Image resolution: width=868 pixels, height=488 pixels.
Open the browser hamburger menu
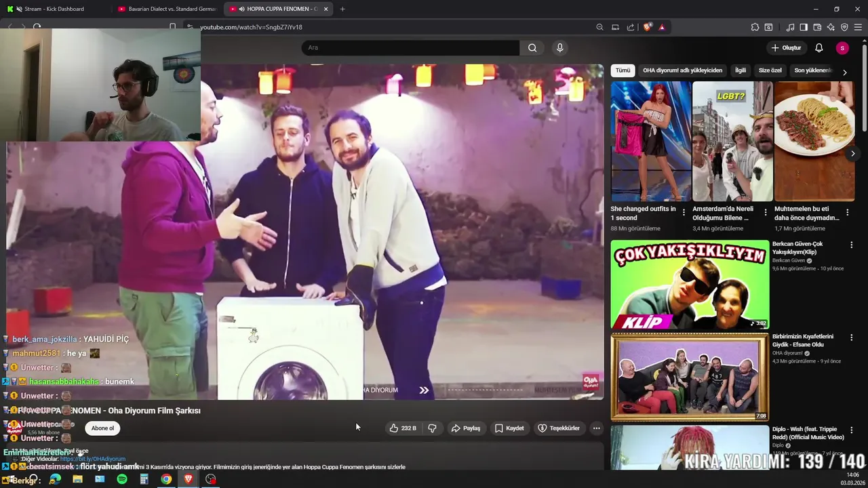[x=858, y=27]
